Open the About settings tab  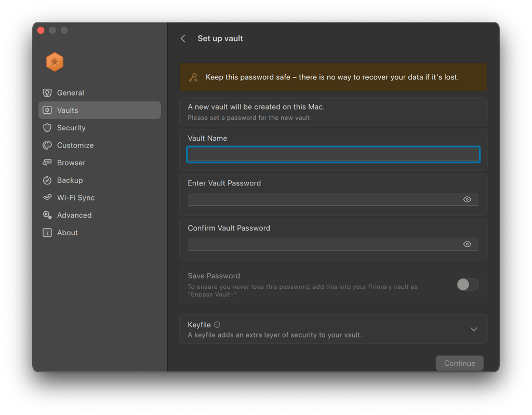coord(99,233)
